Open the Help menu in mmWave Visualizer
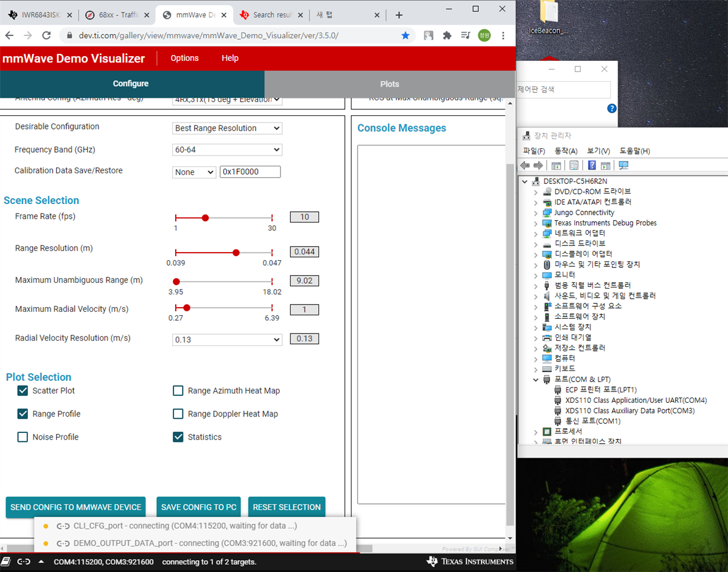 click(x=230, y=58)
